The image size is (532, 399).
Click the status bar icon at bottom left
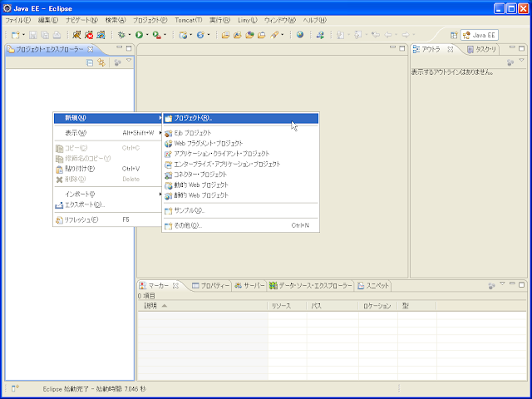tap(15, 388)
